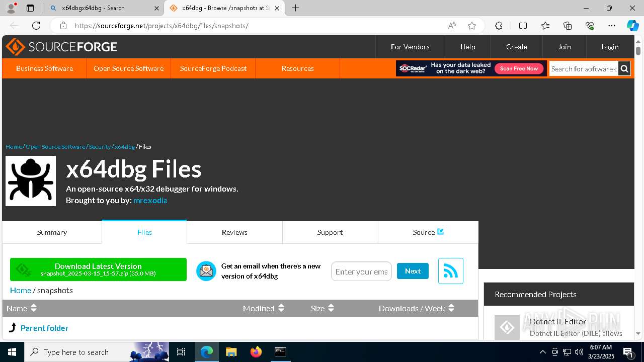644x362 pixels.
Task: Open SourceForge Podcast
Action: tap(213, 68)
